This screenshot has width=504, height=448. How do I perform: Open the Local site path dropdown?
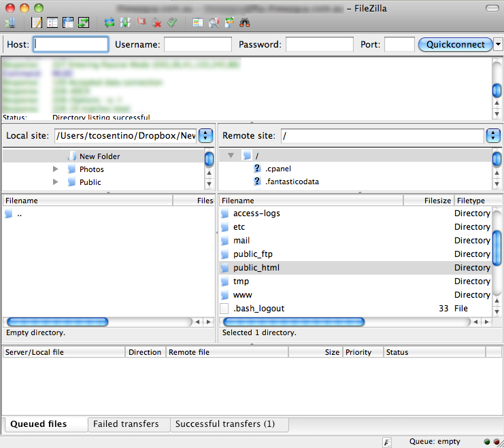click(x=205, y=135)
